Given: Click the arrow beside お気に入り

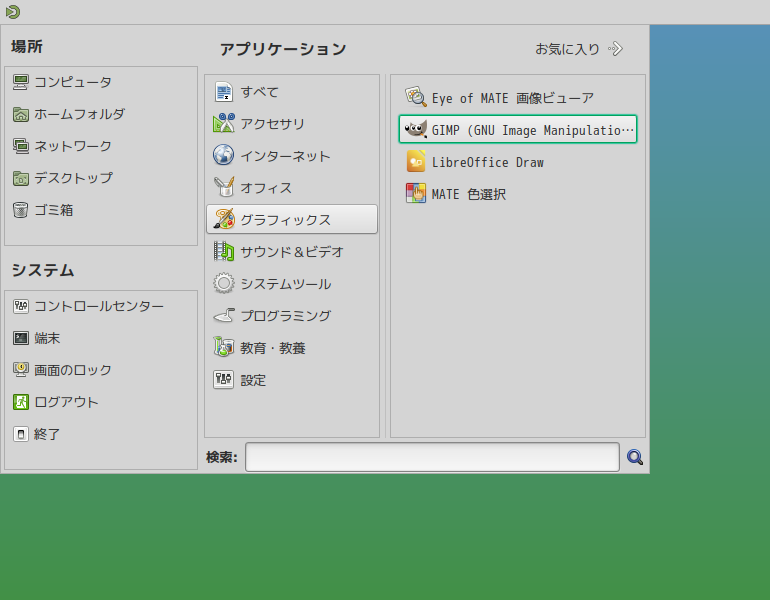Looking at the screenshot, I should (615, 49).
